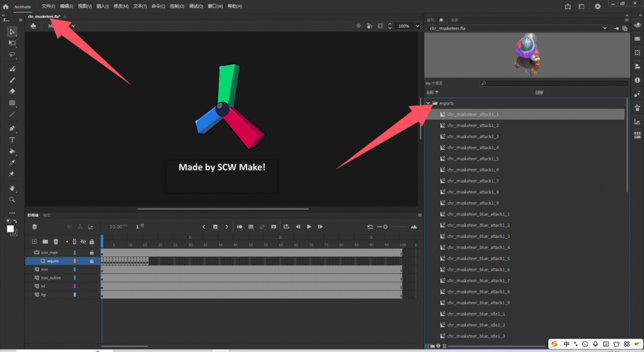Click the Play button in the timeline

pyautogui.click(x=309, y=227)
